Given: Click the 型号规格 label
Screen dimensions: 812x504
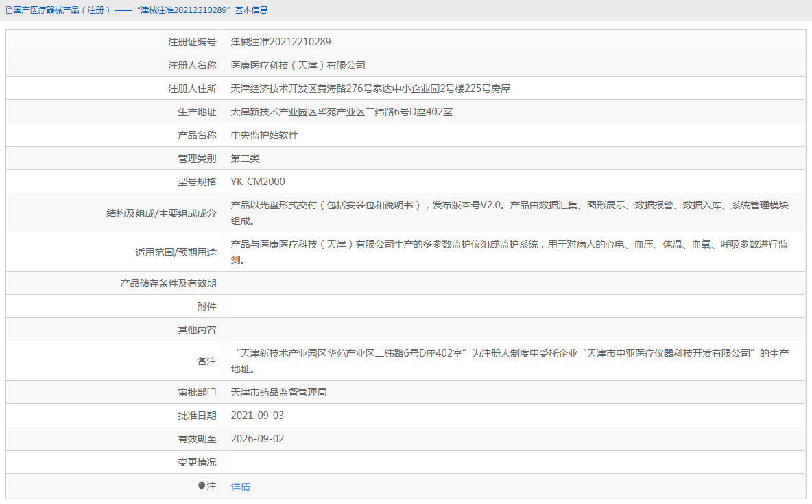Looking at the screenshot, I should 197,182.
